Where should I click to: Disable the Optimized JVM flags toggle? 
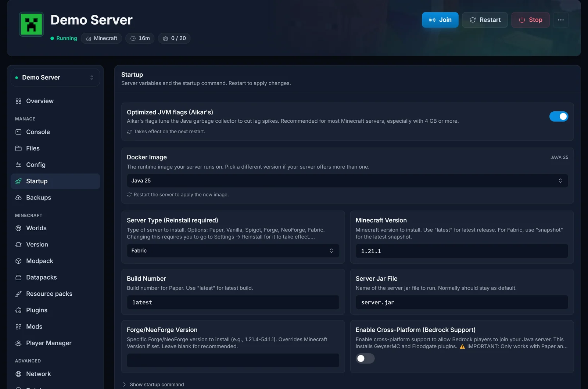559,116
